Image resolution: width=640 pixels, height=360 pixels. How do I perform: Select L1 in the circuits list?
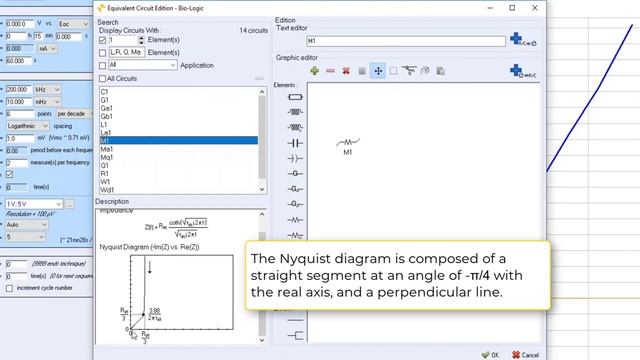pos(179,124)
